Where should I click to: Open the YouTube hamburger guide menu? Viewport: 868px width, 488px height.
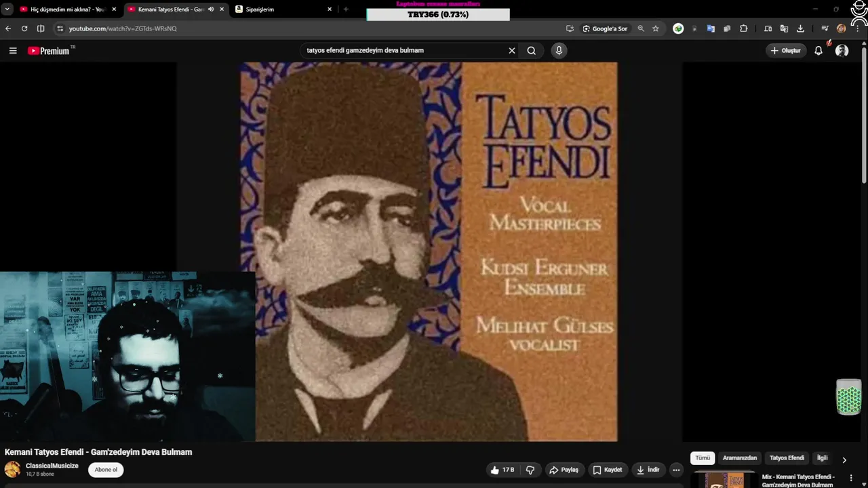(x=13, y=51)
